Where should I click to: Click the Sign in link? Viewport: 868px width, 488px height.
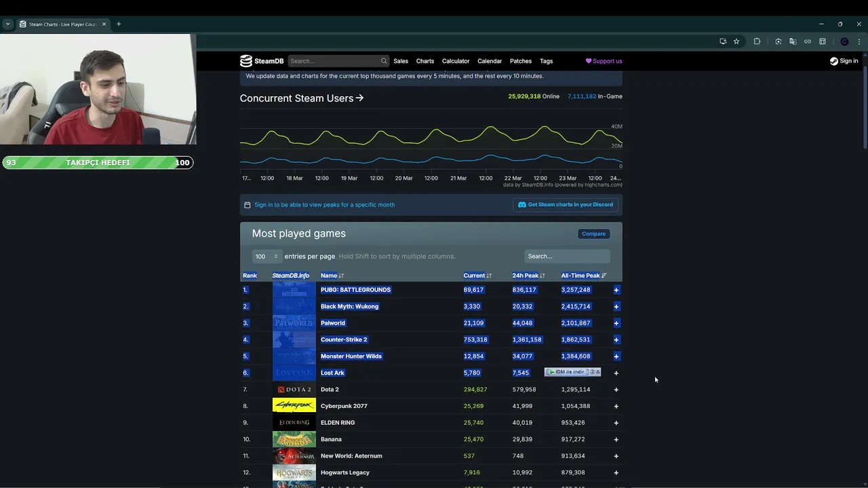click(x=844, y=61)
